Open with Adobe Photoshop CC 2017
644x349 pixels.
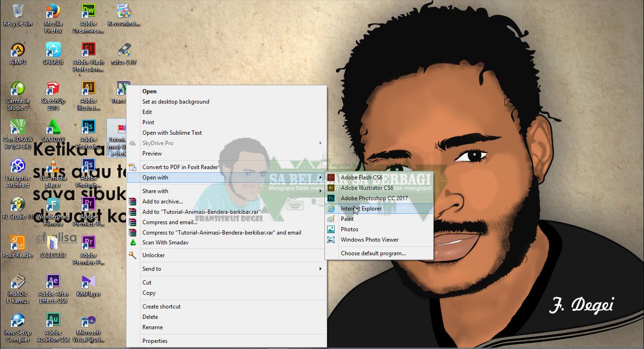coord(379,198)
